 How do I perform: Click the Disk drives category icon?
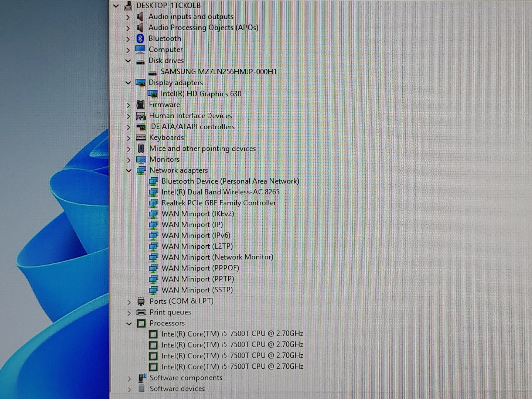[x=140, y=62]
